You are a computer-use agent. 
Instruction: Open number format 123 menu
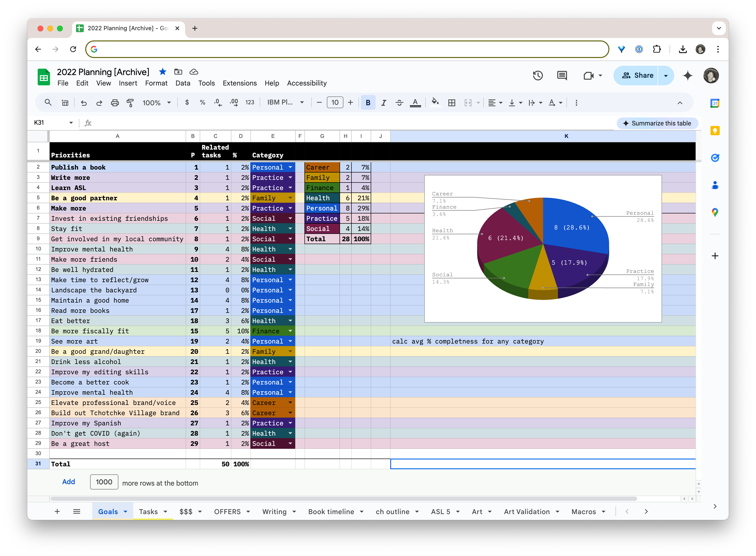point(250,102)
